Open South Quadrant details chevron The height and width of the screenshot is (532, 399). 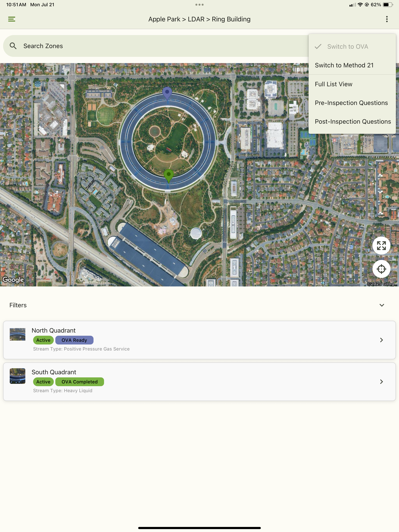[x=381, y=381]
